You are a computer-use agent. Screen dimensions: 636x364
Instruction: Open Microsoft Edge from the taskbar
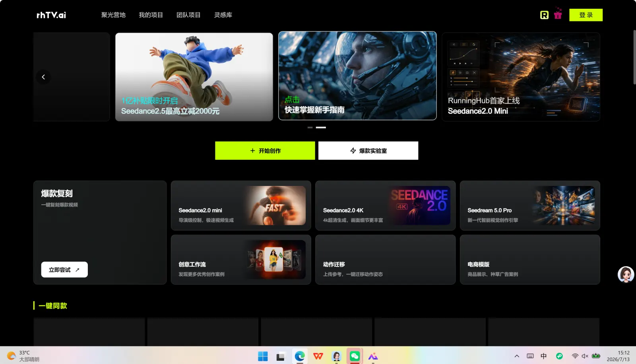[x=299, y=356]
